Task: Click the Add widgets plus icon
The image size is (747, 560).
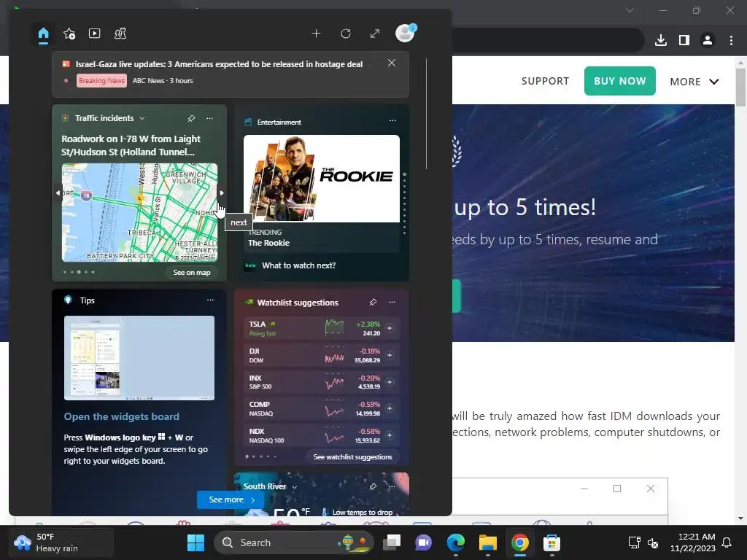Action: click(317, 34)
